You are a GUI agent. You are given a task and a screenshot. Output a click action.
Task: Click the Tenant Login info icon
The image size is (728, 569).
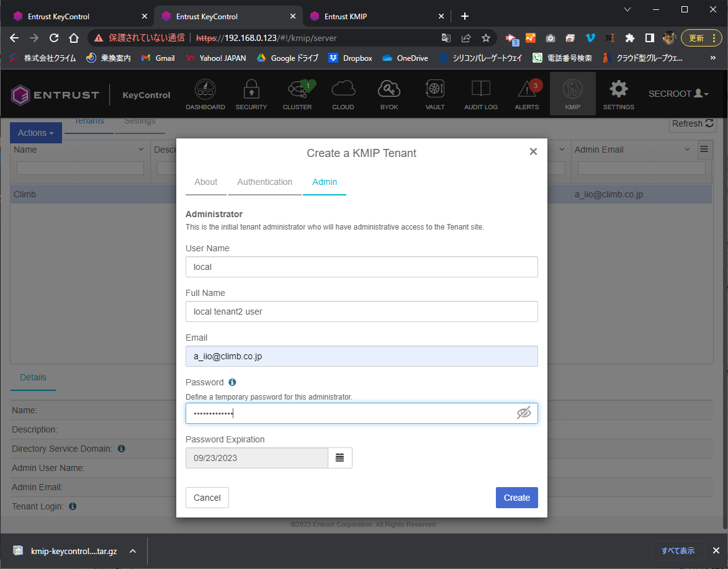pos(73,506)
